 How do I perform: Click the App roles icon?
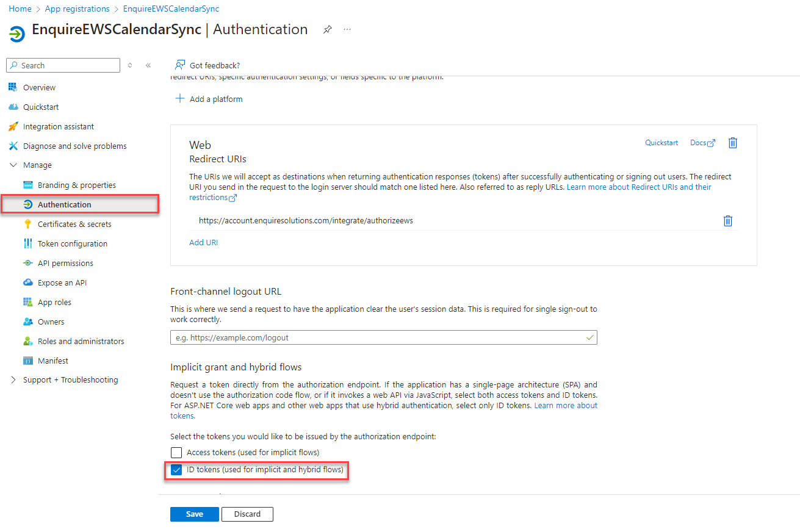[x=27, y=302]
